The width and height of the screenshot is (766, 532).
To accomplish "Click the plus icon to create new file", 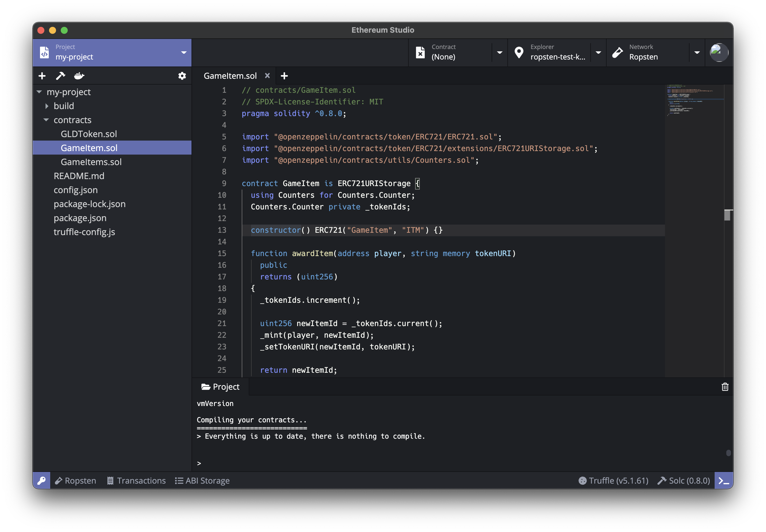I will (42, 76).
